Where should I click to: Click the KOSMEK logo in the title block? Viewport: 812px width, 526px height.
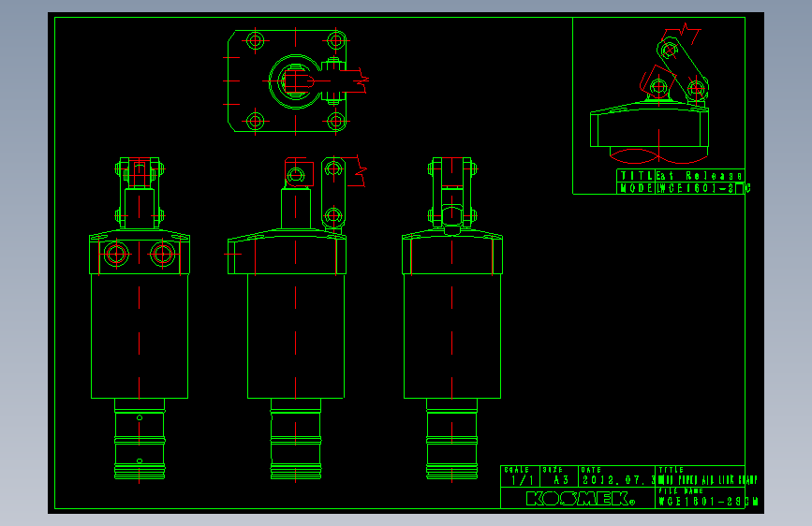coord(580,499)
